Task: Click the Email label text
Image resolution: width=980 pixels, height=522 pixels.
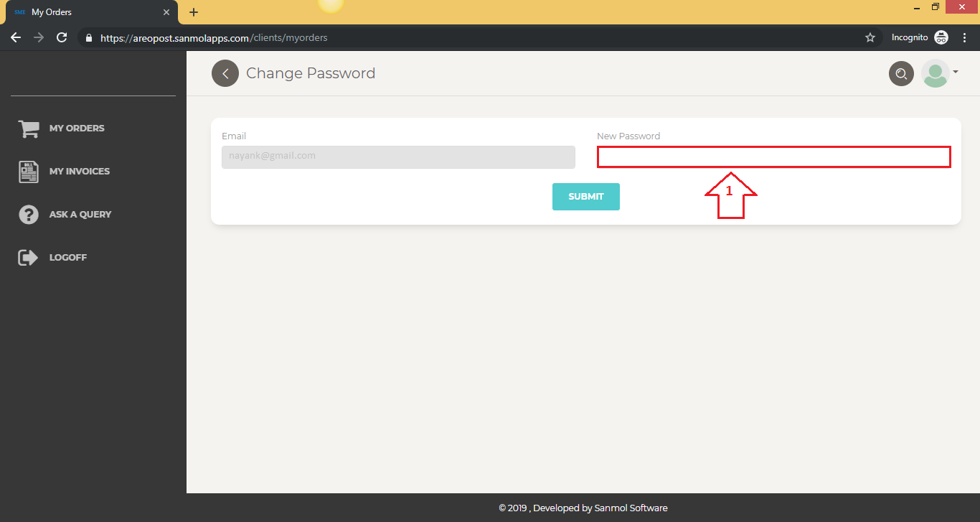Action: tap(234, 136)
